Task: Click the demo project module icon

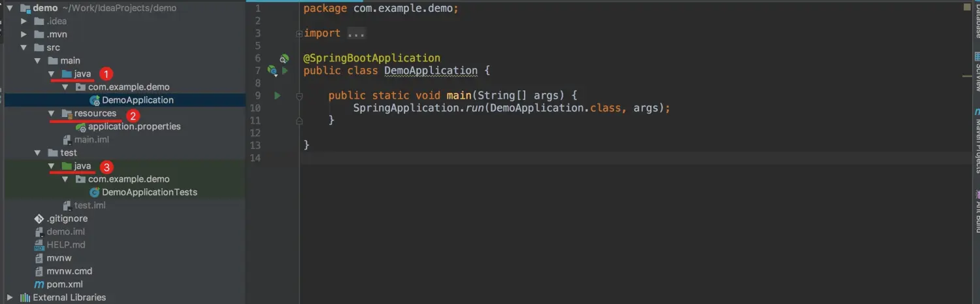Action: point(25,8)
